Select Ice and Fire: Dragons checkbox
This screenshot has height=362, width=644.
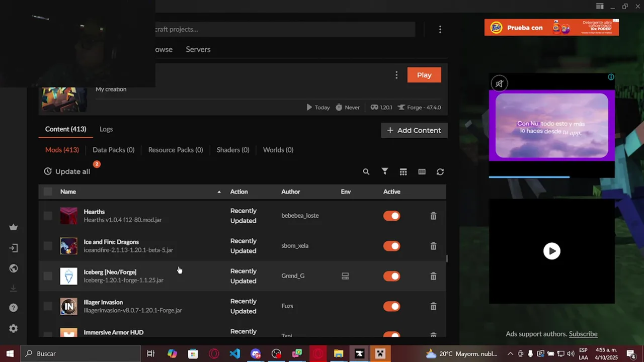(48, 246)
